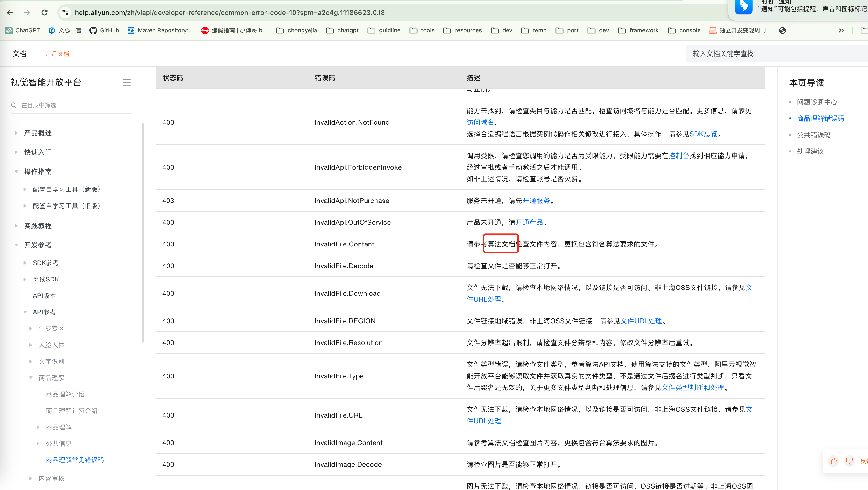Open the ChatGPT bookmark
The height and width of the screenshot is (490, 868).
tap(23, 30)
